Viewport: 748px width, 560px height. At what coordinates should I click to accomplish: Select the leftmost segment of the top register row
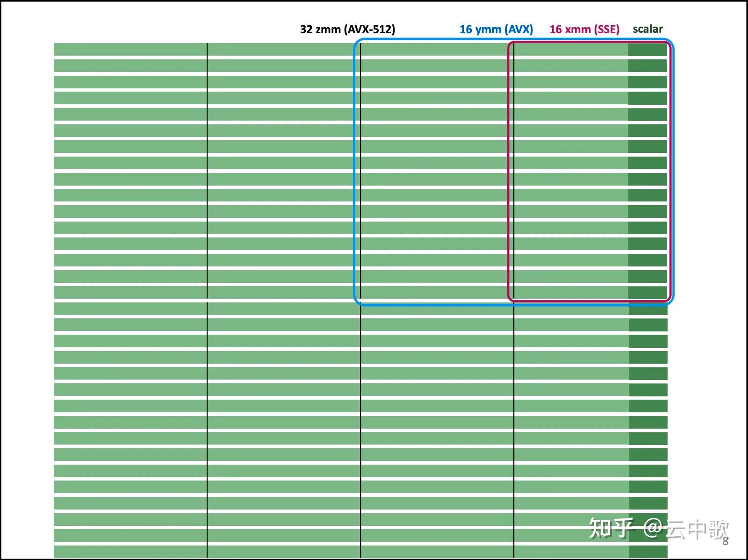130,50
